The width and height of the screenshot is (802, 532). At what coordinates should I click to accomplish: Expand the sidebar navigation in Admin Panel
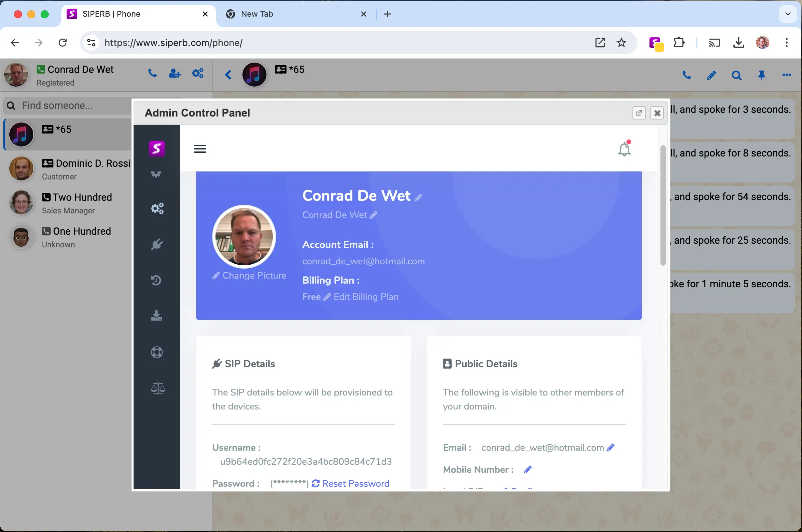click(x=200, y=148)
